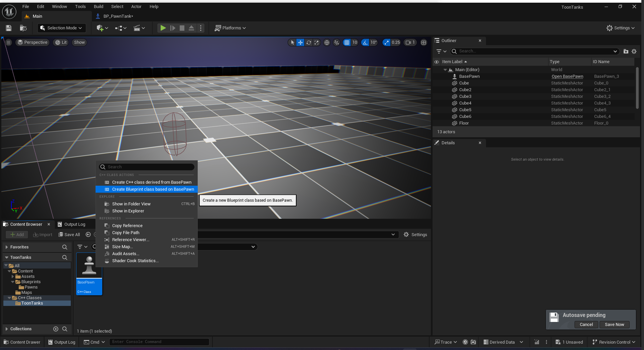The image size is (644, 350).
Task: Select Show in Folder View
Action: pyautogui.click(x=147, y=204)
